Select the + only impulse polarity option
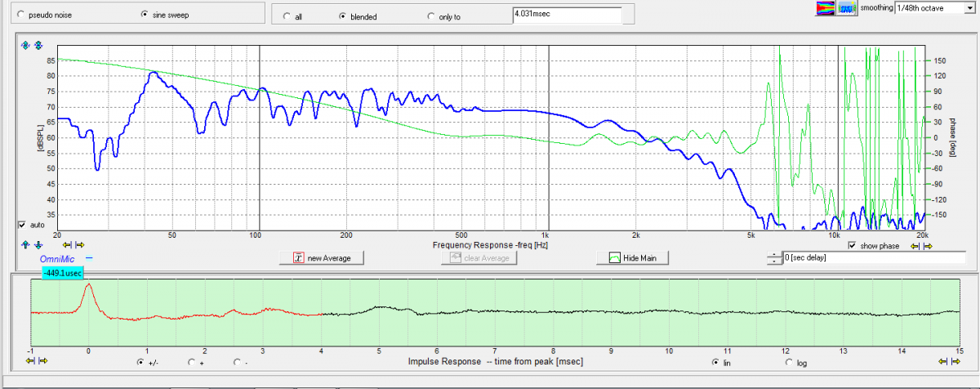 pos(191,361)
